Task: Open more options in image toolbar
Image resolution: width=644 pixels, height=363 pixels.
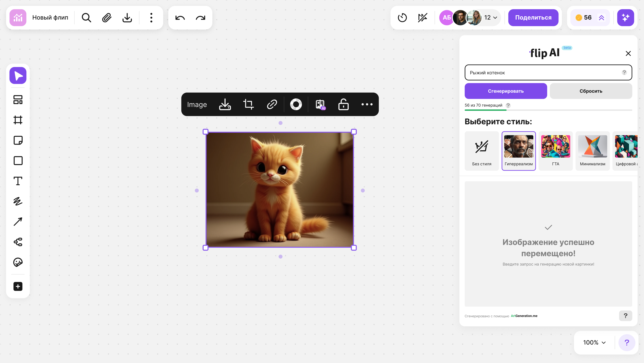Action: 367,104
